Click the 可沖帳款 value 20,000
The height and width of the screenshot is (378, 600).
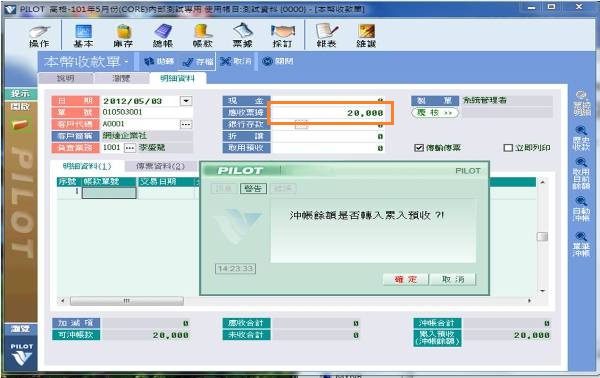(146, 335)
